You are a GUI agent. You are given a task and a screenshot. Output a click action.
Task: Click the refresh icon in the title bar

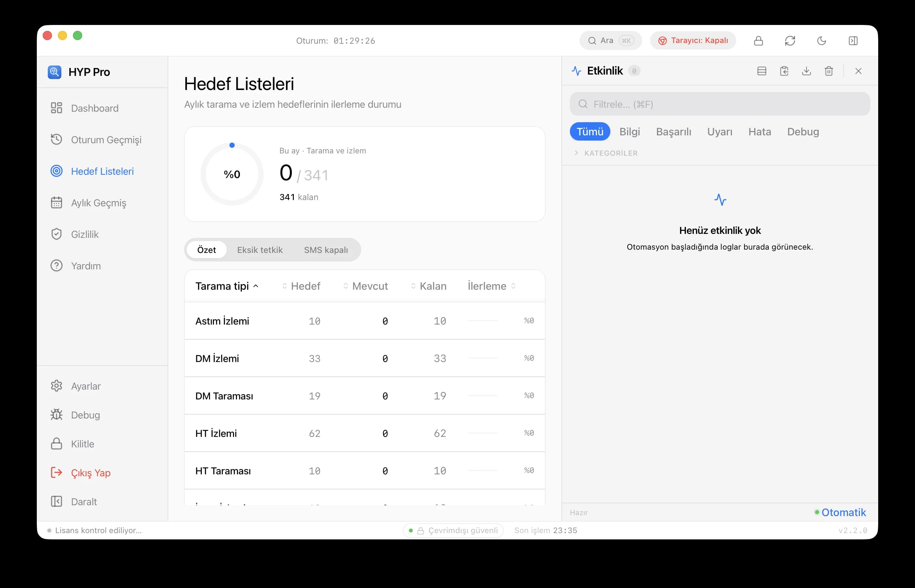click(790, 40)
